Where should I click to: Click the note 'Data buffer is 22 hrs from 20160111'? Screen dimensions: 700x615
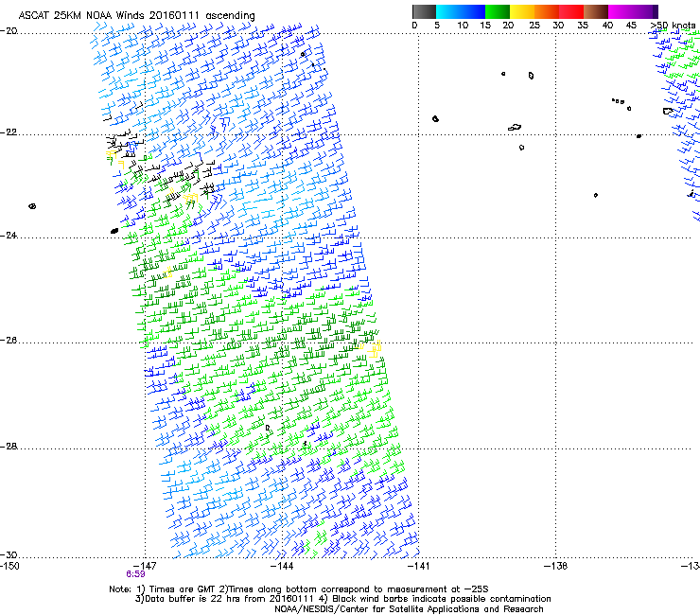(227, 599)
